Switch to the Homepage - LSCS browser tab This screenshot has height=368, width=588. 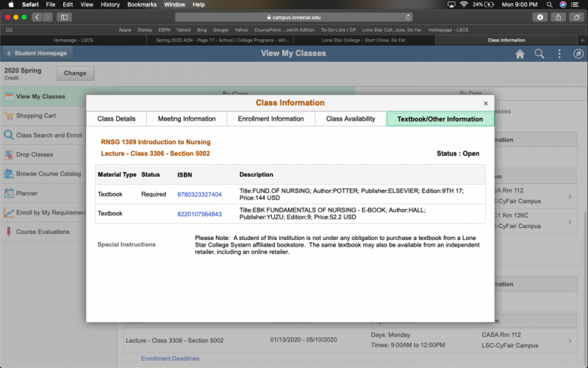73,40
